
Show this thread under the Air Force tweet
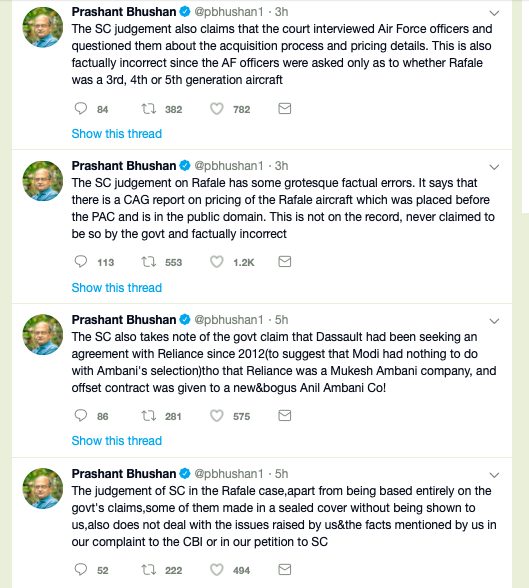tap(117, 134)
